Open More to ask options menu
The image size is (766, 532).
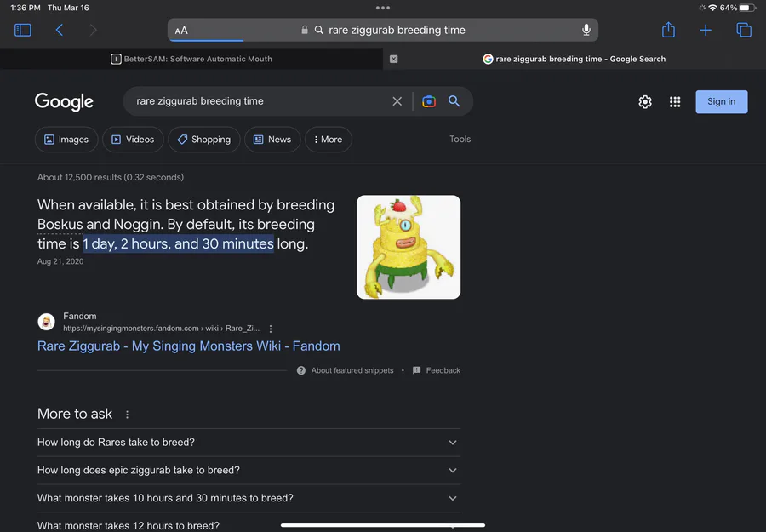click(127, 415)
